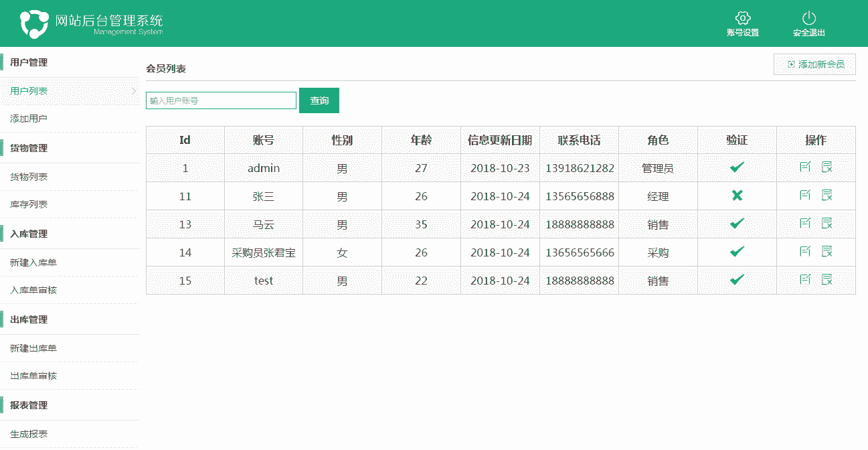Image resolution: width=868 pixels, height=450 pixels.
Task: Click edit icon for 采购员张君宝
Action: [x=805, y=252]
